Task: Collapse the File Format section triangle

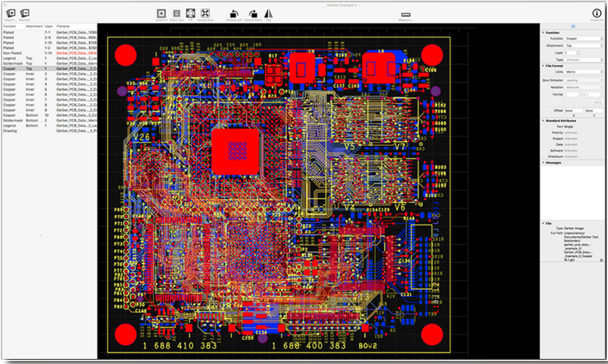Action: 543,66
